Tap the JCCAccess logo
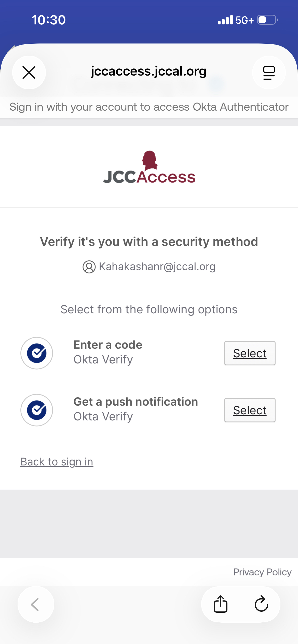 click(149, 168)
